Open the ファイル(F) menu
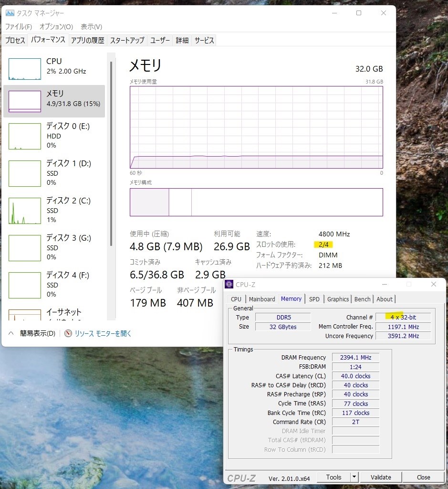Image resolution: width=448 pixels, height=489 pixels. click(x=19, y=27)
